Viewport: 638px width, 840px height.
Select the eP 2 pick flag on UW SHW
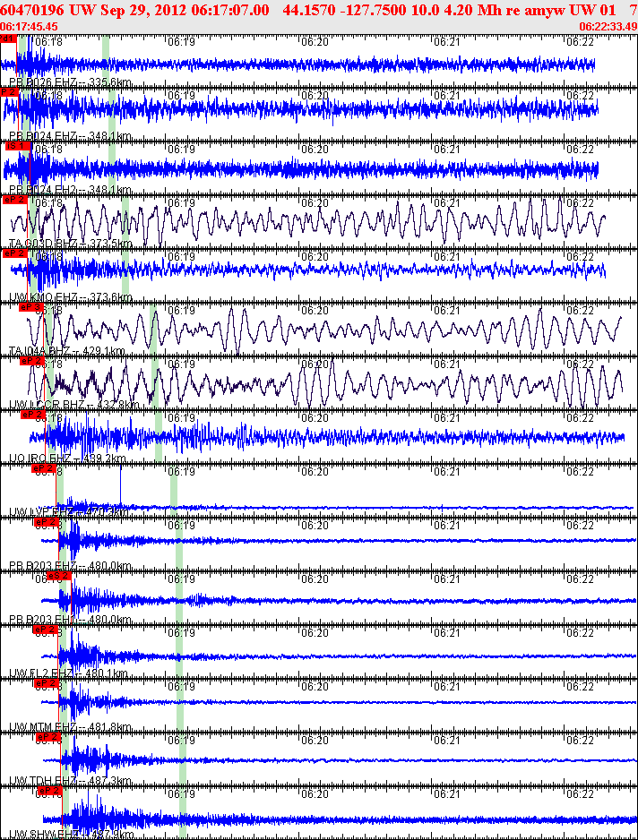(50, 791)
